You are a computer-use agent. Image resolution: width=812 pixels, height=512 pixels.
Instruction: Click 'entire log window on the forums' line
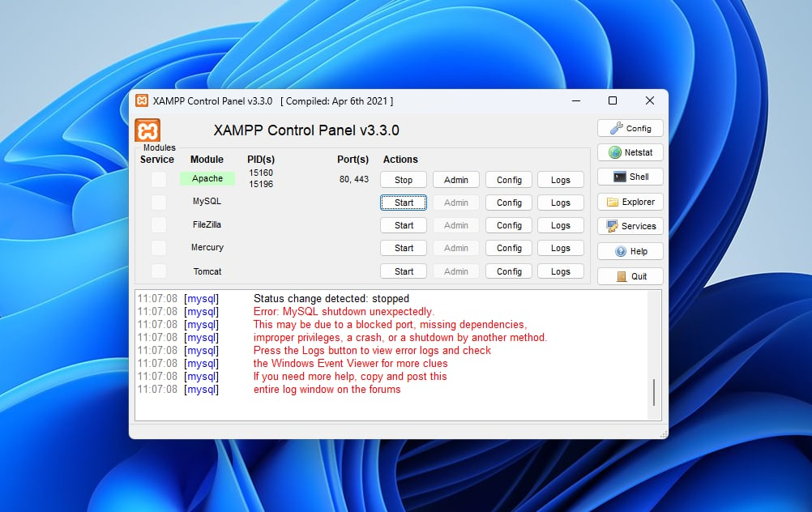tap(327, 390)
